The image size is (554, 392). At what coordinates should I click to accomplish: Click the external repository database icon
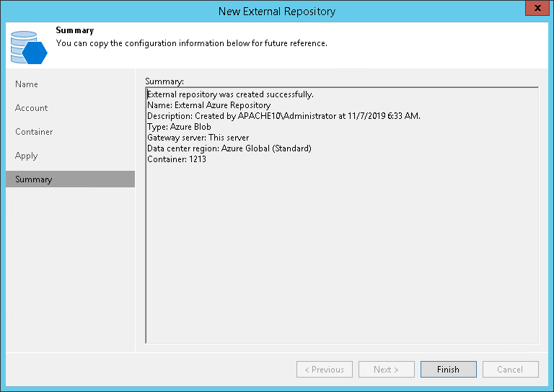tap(29, 48)
